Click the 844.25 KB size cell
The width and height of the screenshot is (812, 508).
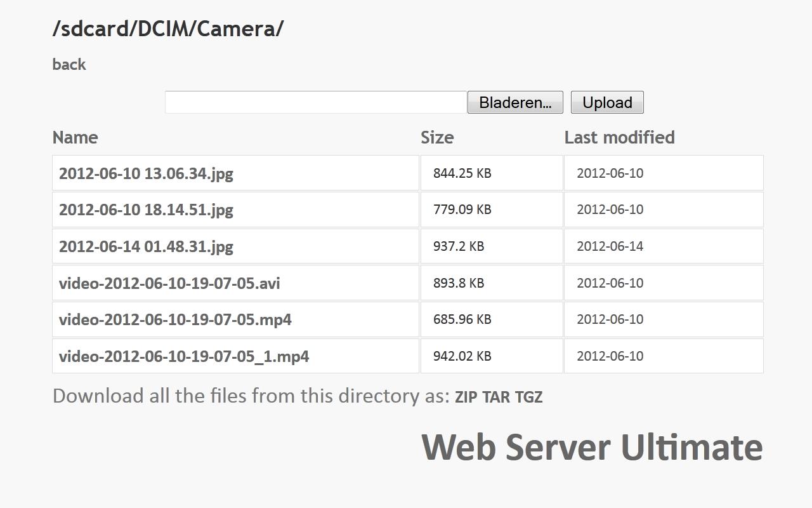tap(462, 173)
